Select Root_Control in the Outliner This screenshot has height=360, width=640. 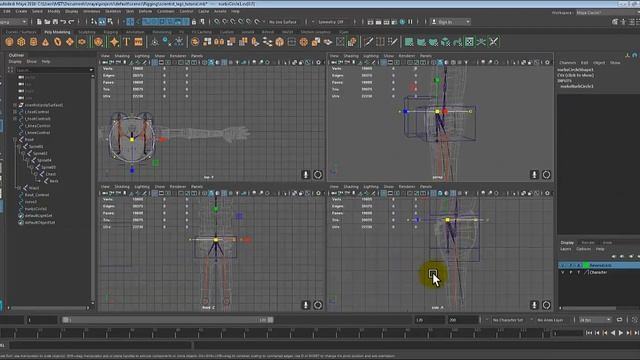click(37, 195)
